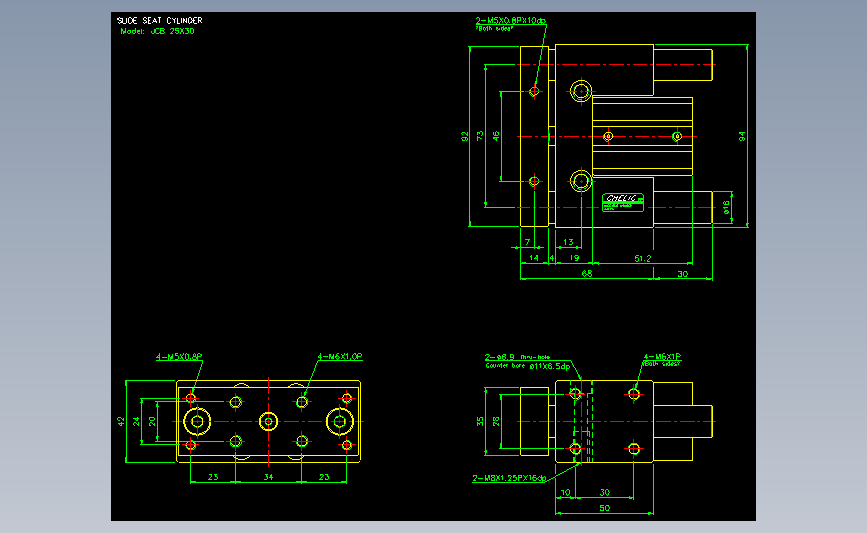867x533 pixels.
Task: Select the "4-M6X1P" thread callout
Action: click(662, 357)
